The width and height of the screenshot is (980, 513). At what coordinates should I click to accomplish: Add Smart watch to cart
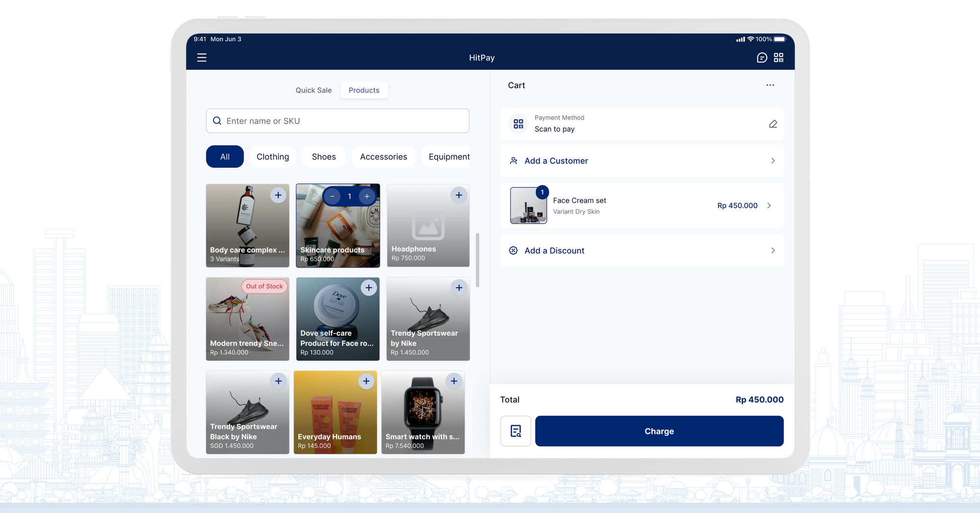454,381
